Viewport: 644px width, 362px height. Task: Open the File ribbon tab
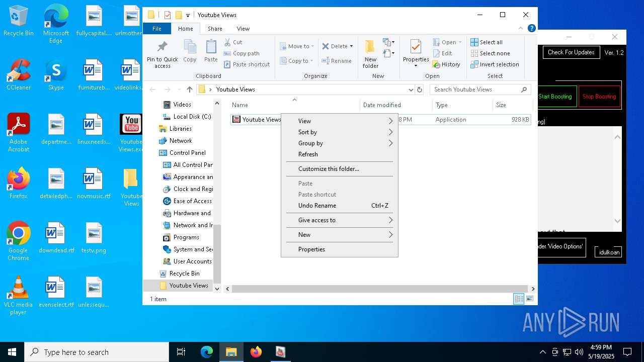(157, 29)
